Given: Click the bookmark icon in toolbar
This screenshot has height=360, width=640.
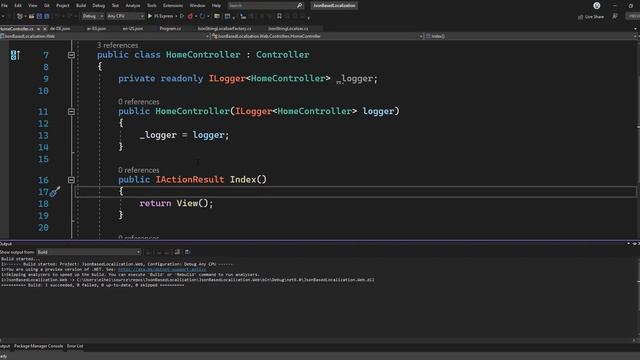Looking at the screenshot, I should click(279, 16).
